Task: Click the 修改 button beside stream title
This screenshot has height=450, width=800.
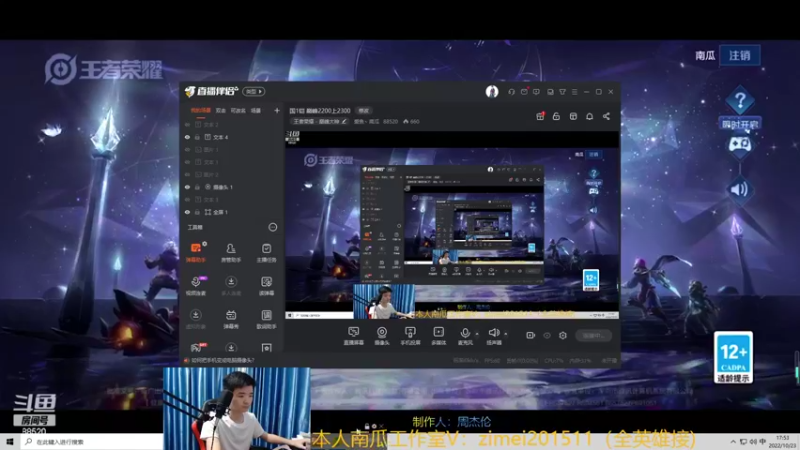Action: pyautogui.click(x=363, y=110)
